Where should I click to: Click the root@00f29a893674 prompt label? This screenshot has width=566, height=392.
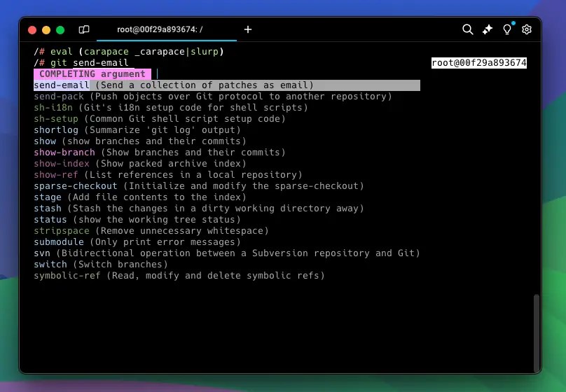(479, 63)
